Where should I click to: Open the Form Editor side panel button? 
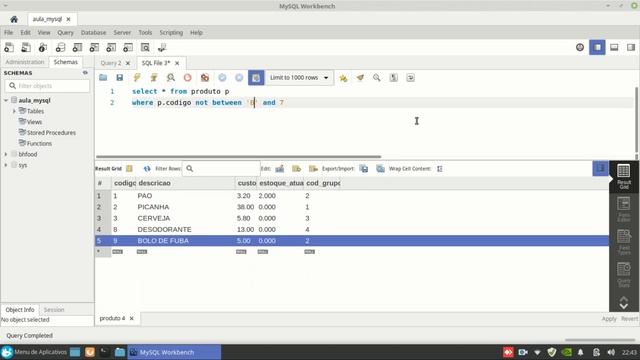click(624, 209)
